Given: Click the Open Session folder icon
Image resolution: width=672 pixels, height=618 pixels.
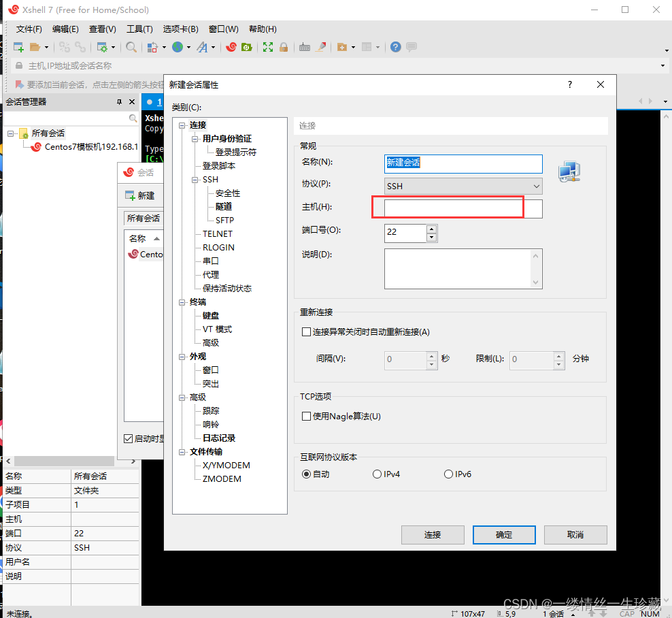Looking at the screenshot, I should 35,47.
